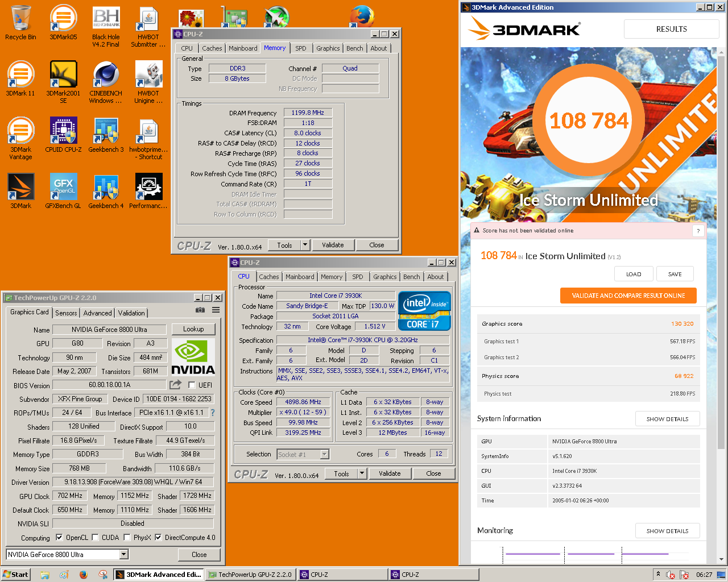Open the GFXBench GL desktop icon

pos(63,191)
